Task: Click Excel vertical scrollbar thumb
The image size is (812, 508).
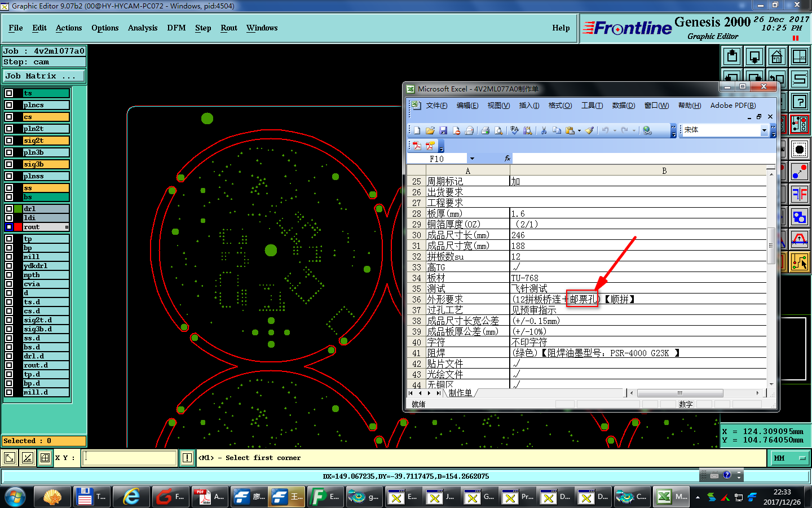Action: tap(770, 246)
